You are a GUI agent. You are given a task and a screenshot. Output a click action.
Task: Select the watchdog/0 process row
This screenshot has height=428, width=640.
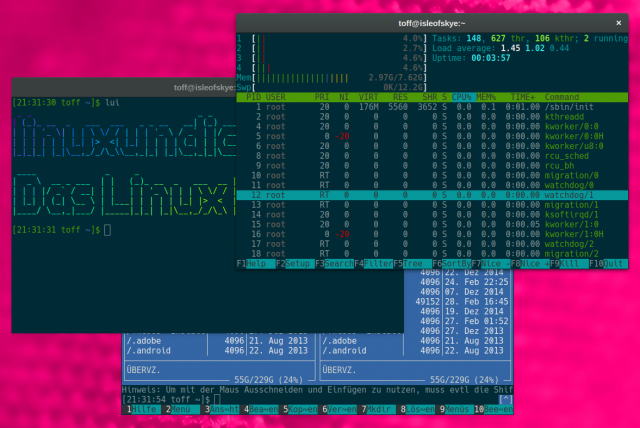coord(432,185)
